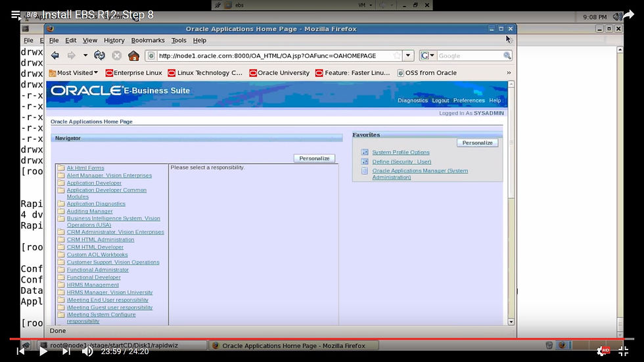The width and height of the screenshot is (644, 362).
Task: Switch to root@node1 terminal taskbar item
Action: point(121,346)
